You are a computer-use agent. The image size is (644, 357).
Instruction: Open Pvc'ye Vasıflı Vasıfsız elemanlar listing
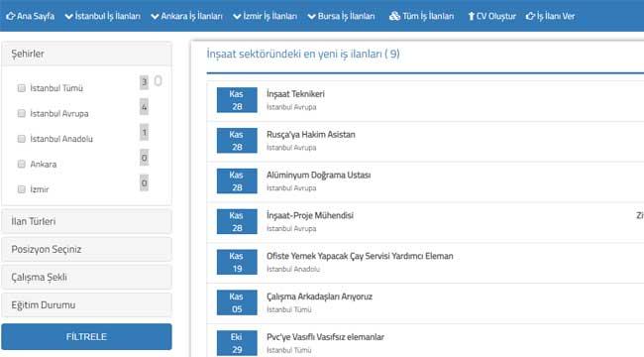pyautogui.click(x=325, y=337)
